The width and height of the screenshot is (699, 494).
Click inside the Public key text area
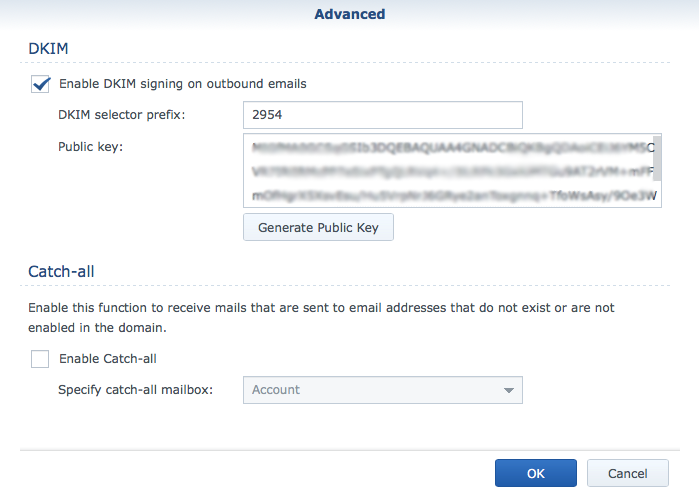click(x=447, y=170)
